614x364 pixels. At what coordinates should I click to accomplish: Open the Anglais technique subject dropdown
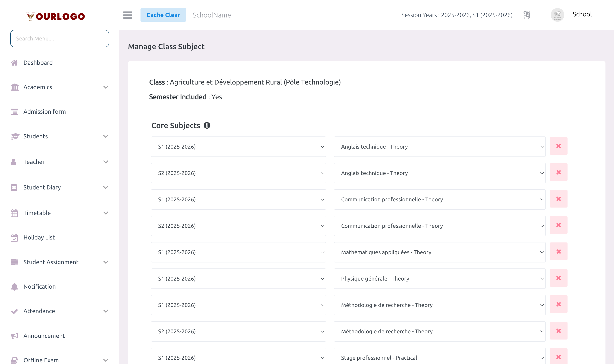pos(439,146)
